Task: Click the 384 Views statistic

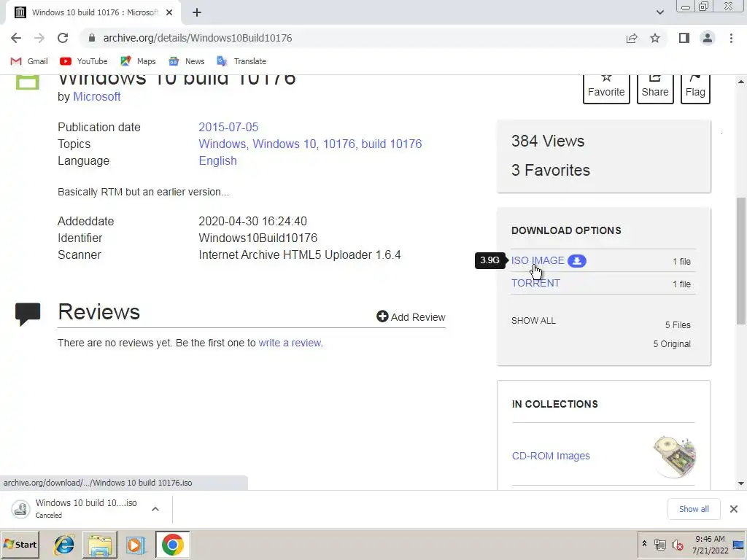Action: (548, 141)
